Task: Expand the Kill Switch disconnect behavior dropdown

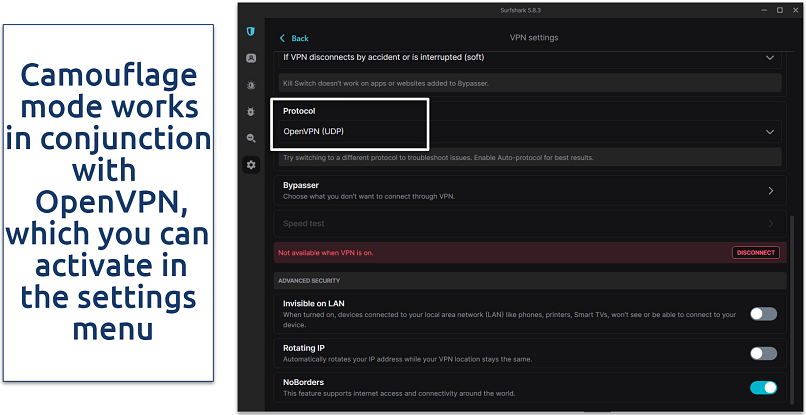Action: coord(769,58)
